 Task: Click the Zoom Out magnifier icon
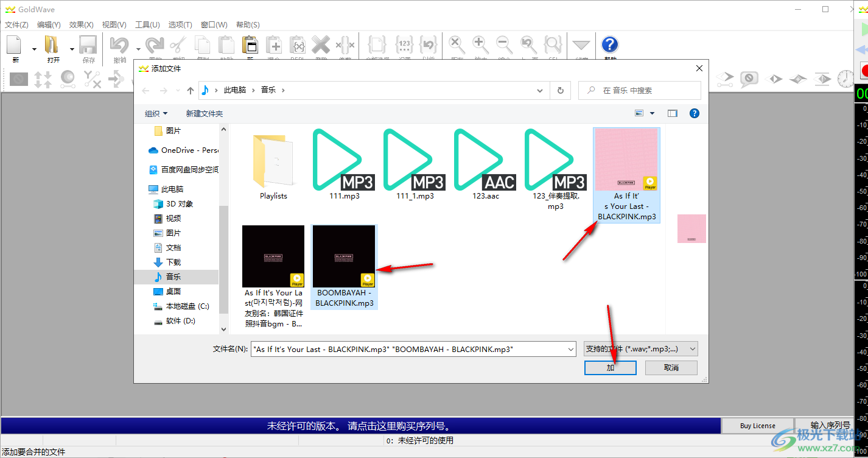[505, 45]
